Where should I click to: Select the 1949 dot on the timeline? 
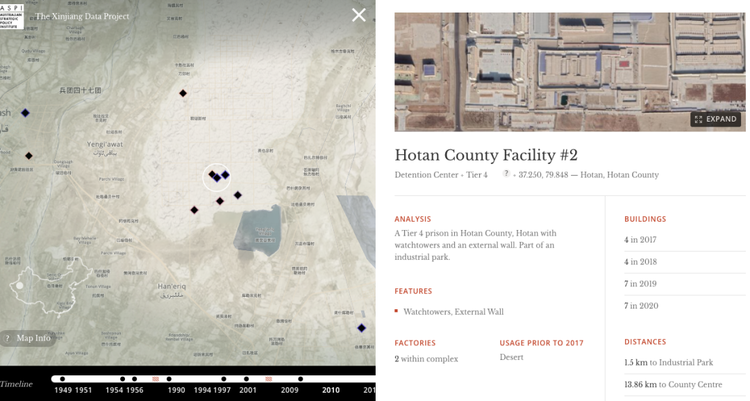(62, 379)
